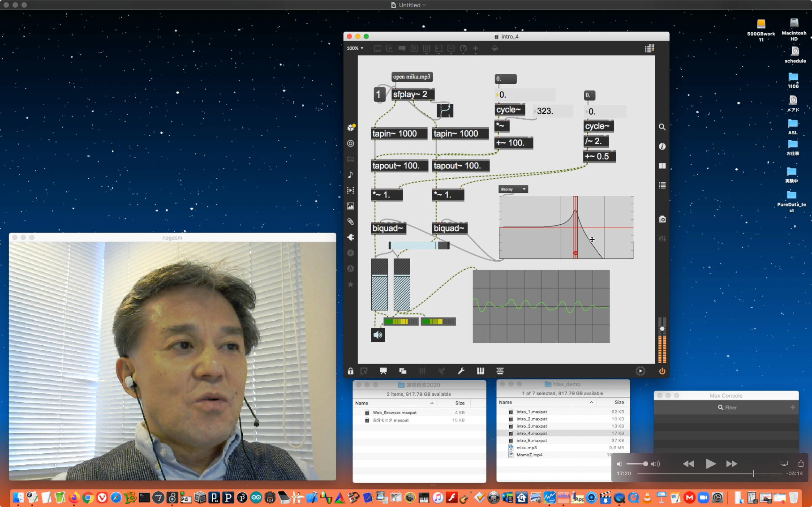Click the wrench debug icon in bottom toolbar
This screenshot has width=812, height=507.
pos(461,371)
